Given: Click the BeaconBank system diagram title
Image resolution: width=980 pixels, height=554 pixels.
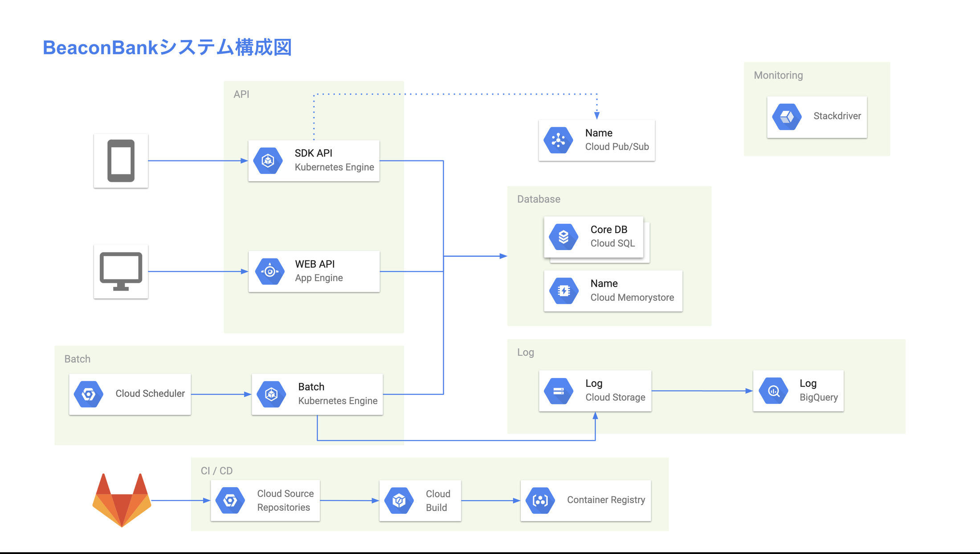Looking at the screenshot, I should click(x=167, y=48).
